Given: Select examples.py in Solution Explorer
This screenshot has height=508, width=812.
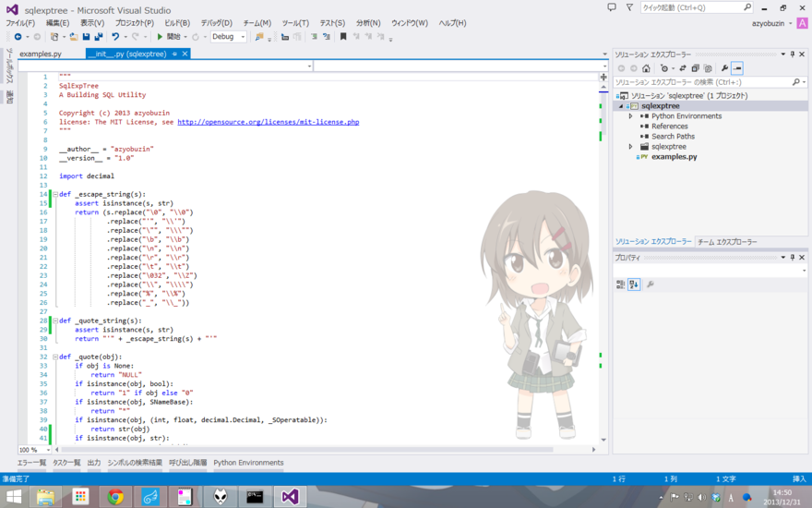Looking at the screenshot, I should point(674,157).
